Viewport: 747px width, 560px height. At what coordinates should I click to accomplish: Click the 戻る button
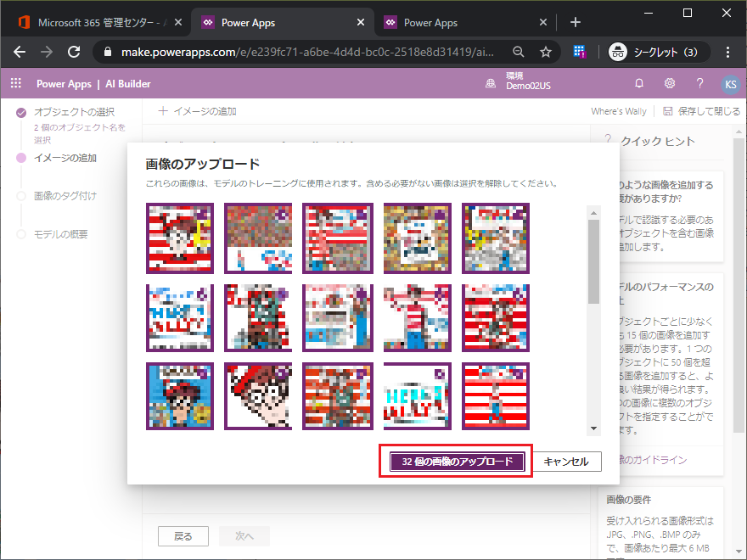pos(183,536)
